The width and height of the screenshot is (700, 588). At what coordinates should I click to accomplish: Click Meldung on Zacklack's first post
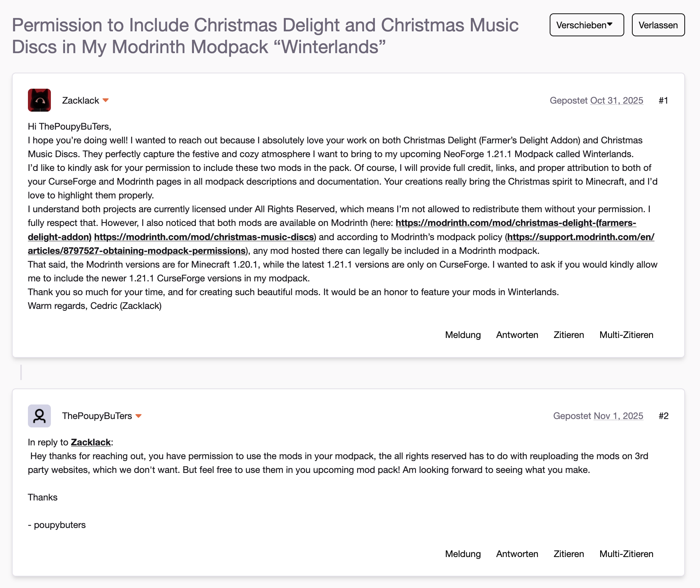pos(463,335)
